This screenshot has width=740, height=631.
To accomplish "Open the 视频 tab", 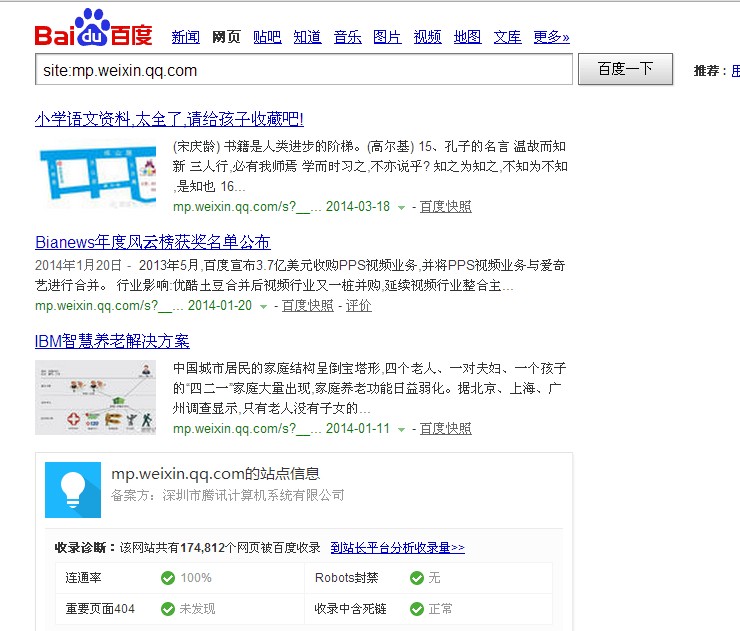I will point(428,37).
